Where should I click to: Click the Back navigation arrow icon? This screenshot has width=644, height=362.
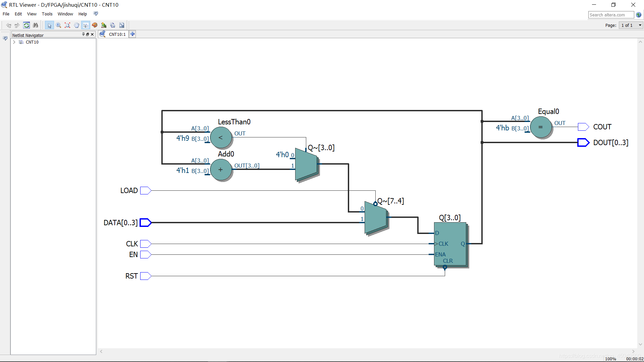[x=9, y=25]
